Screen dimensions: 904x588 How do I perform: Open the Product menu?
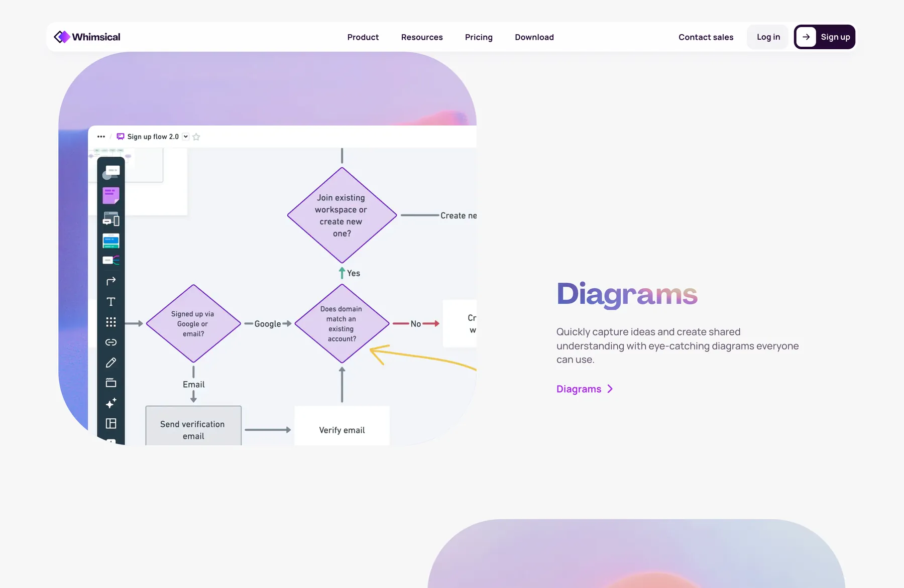click(363, 37)
